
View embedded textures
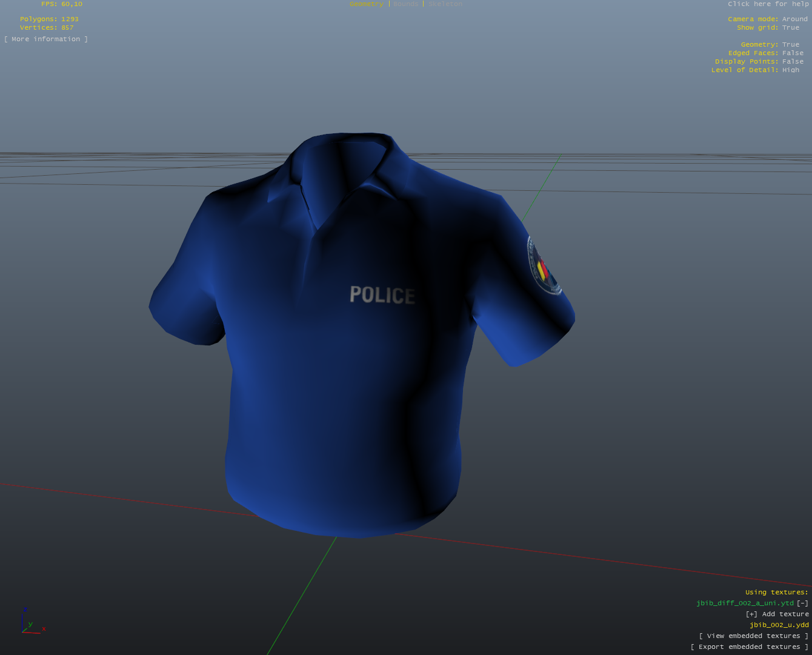pos(754,636)
